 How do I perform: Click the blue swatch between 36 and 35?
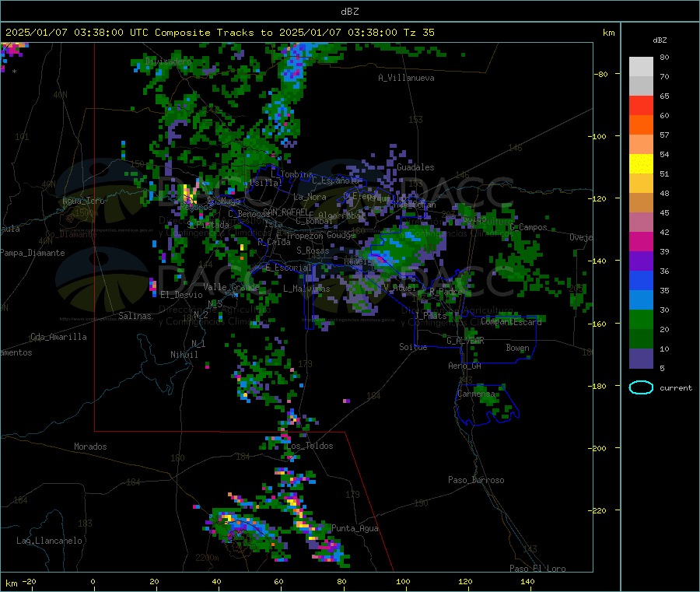coord(641,280)
